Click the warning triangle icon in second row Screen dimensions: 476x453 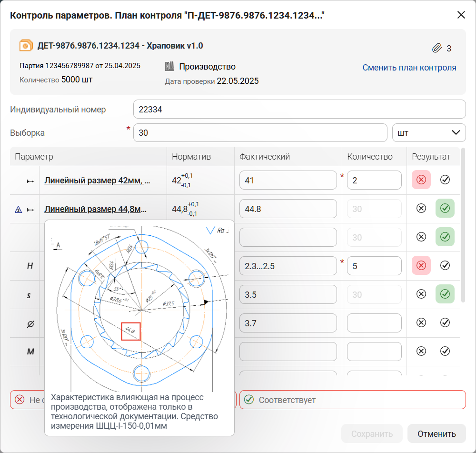pyautogui.click(x=19, y=209)
